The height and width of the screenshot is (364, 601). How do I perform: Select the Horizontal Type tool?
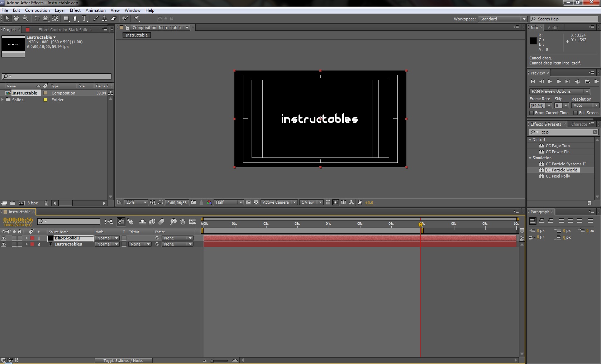(85, 18)
